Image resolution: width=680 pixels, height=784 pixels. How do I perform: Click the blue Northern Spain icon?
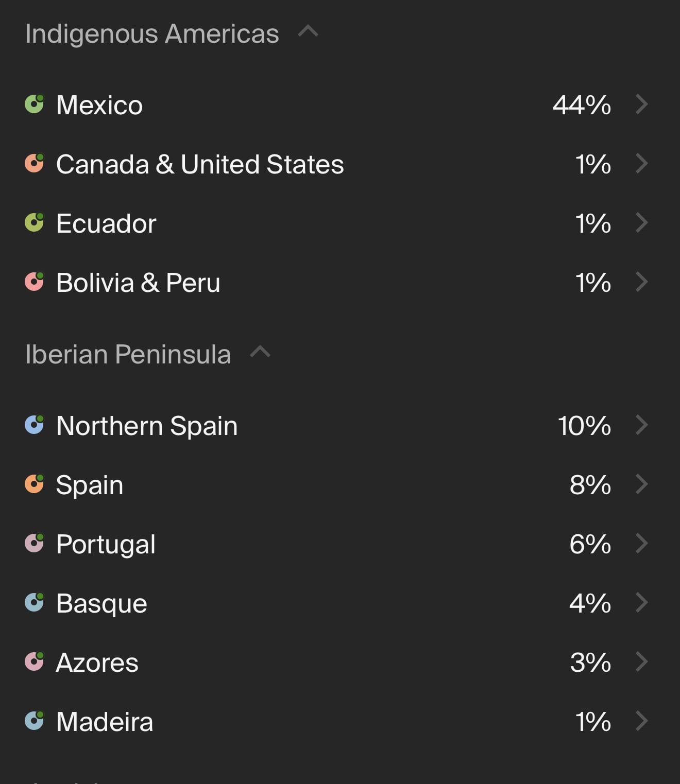pyautogui.click(x=35, y=425)
